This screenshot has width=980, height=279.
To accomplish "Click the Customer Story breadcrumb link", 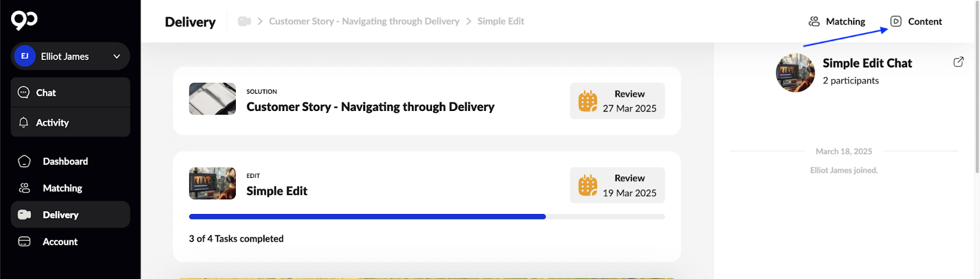I will pos(364,21).
